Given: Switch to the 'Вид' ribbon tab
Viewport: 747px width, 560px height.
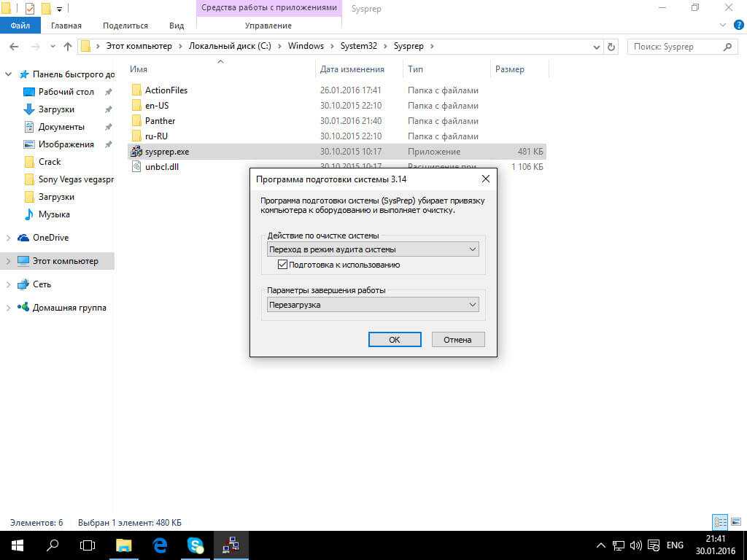Looking at the screenshot, I should pos(177,26).
